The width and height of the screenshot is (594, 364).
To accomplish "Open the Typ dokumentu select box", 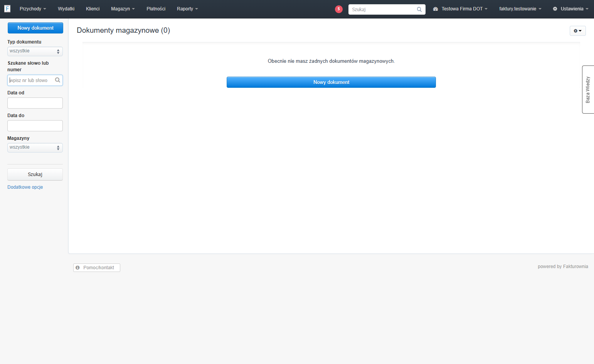I will [35, 51].
